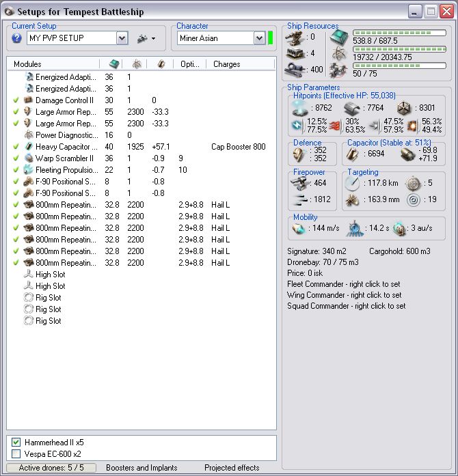
Task: Click the kinetic resistance icon
Action: tap(373, 126)
